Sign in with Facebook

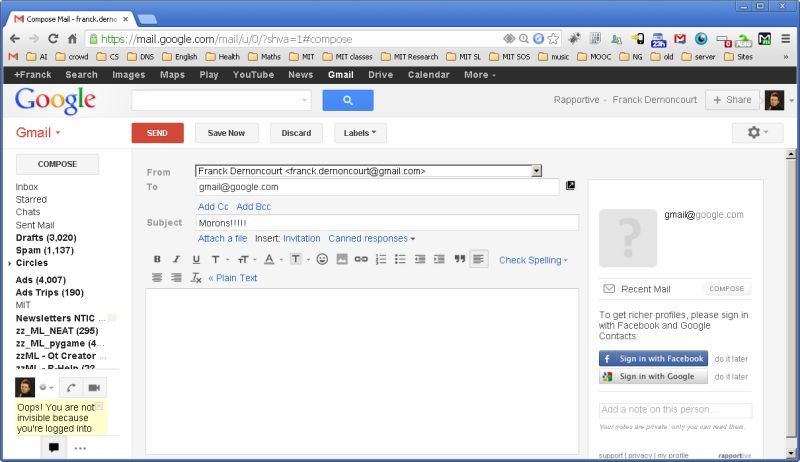point(653,358)
